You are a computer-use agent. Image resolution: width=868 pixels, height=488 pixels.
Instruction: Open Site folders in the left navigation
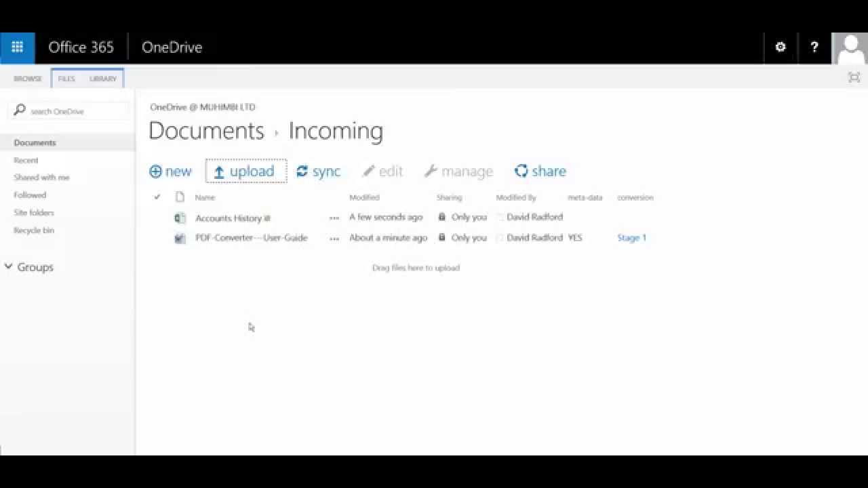(34, 213)
